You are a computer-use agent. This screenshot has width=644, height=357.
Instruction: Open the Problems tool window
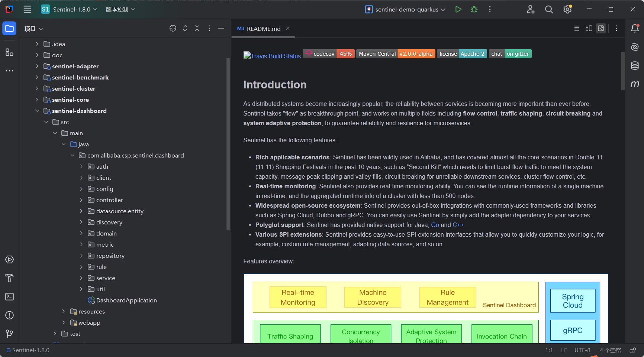[9, 315]
